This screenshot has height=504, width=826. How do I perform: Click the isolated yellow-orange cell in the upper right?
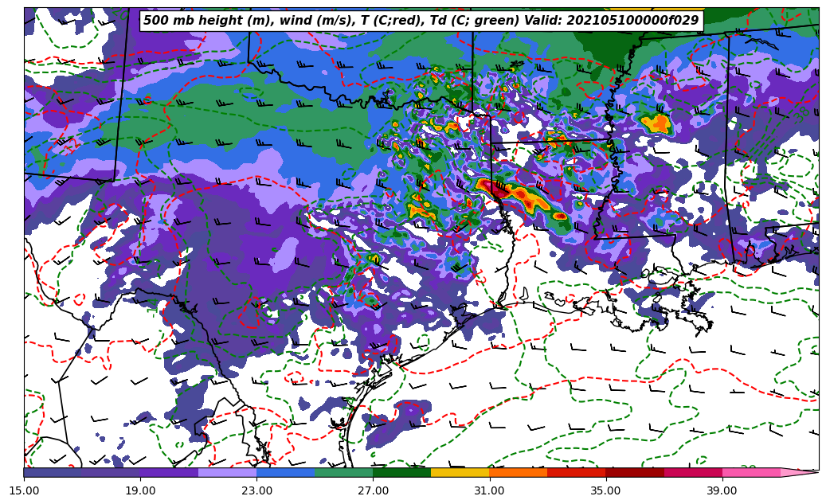coord(656,123)
